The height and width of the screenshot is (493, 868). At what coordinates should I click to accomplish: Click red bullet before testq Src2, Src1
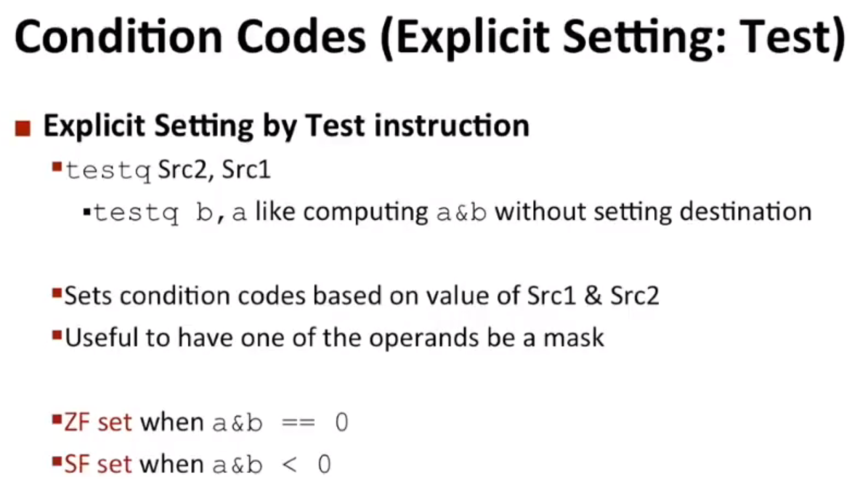pos(57,166)
